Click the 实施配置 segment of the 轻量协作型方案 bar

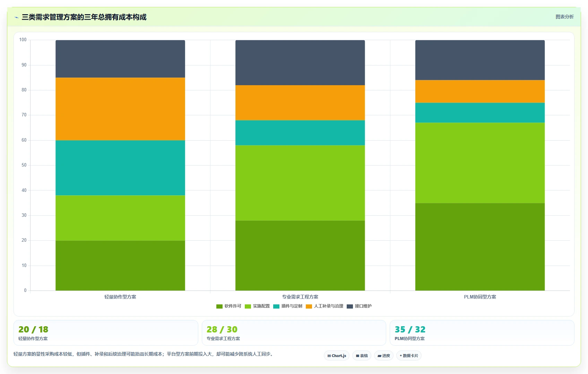[120, 218]
